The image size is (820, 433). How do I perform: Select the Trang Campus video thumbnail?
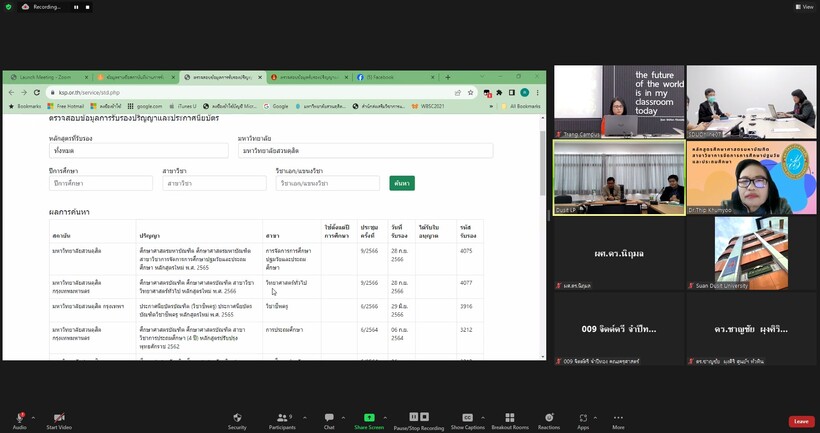[619, 102]
